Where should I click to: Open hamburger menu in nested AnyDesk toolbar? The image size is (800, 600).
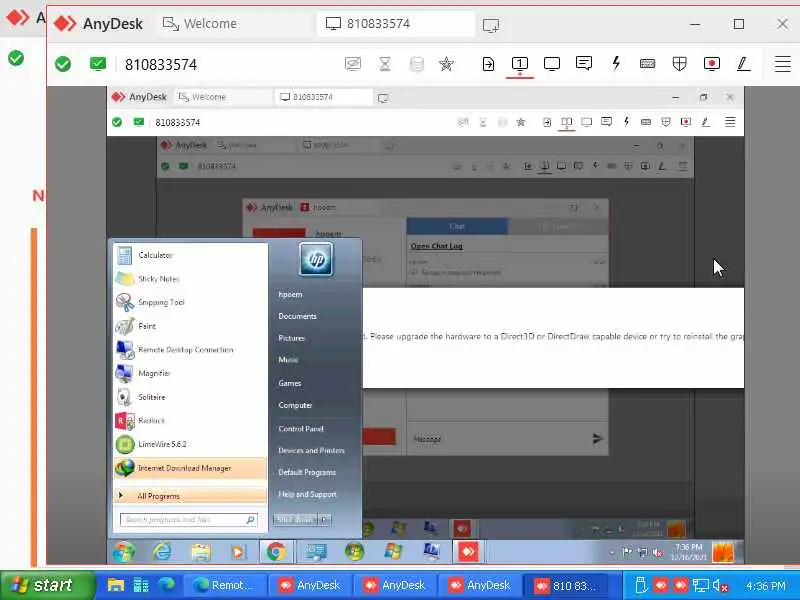(730, 122)
